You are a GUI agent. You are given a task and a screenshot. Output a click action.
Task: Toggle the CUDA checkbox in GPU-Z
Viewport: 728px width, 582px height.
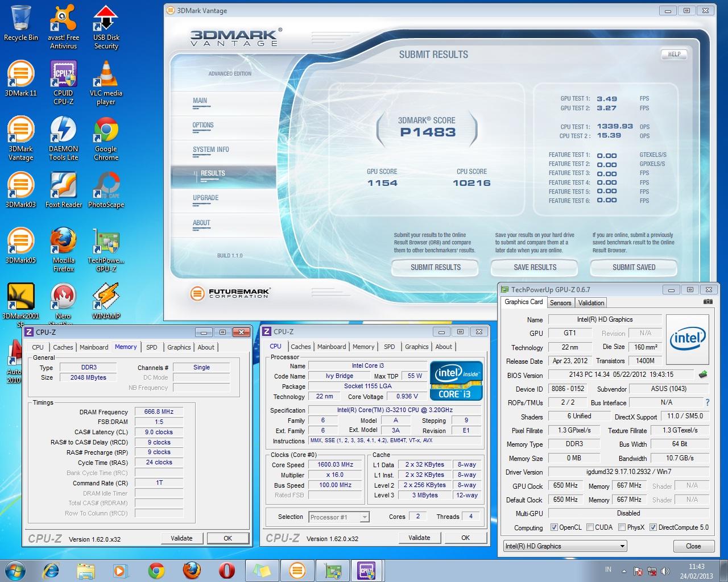(x=590, y=527)
